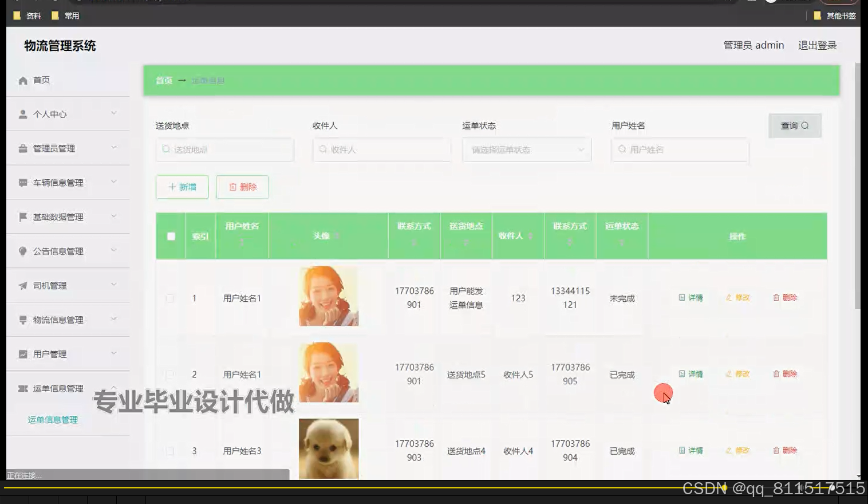Open the 运单状态 dropdown
This screenshot has width=868, height=504.
coord(526,149)
